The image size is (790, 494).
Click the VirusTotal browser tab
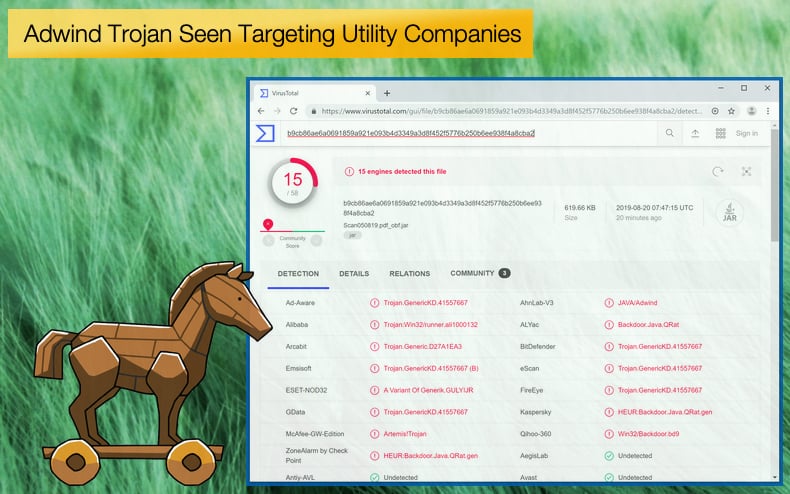315,93
